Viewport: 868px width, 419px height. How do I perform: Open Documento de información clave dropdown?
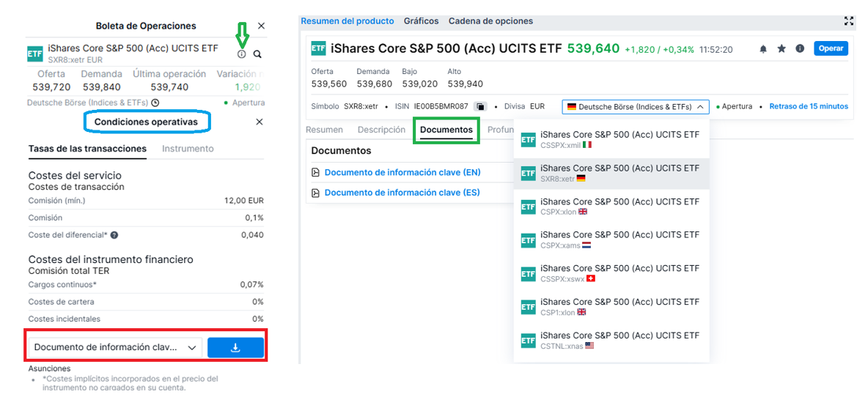pyautogui.click(x=115, y=347)
